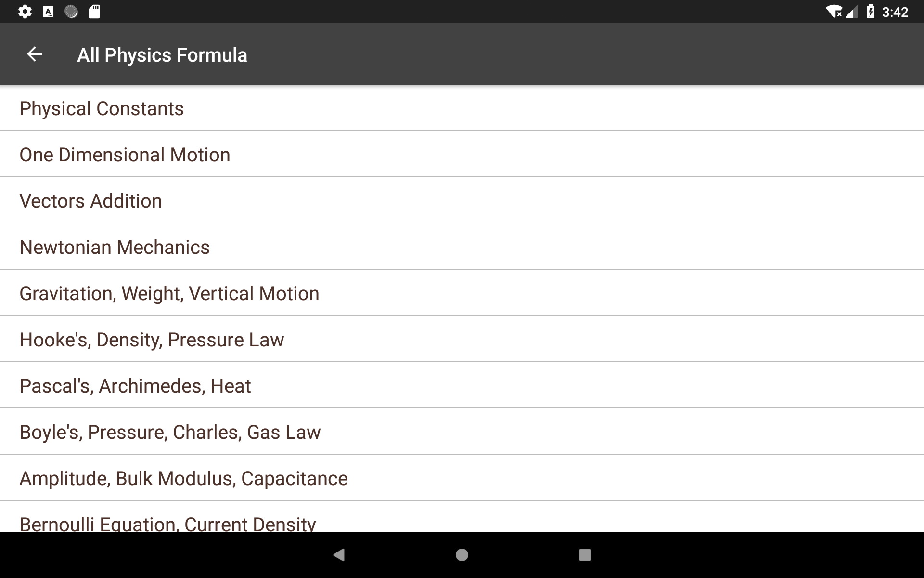This screenshot has height=578, width=924.
Task: Tap the Wi-Fi disconnected status icon
Action: click(x=835, y=12)
